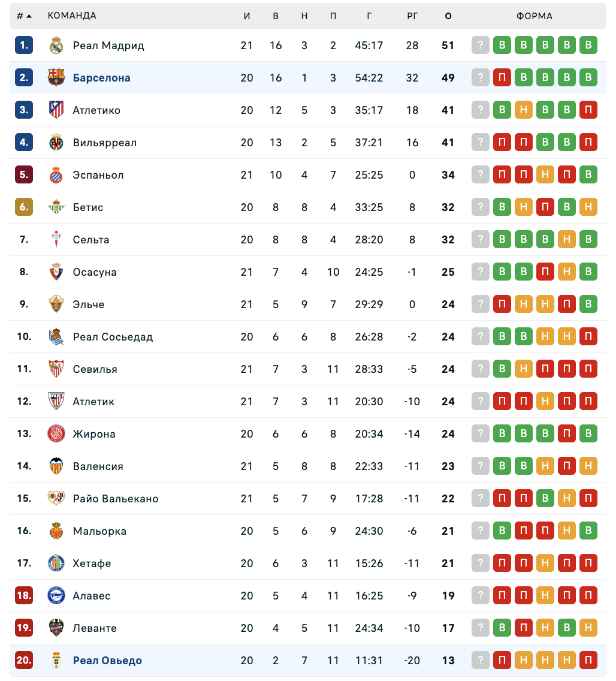Click the rank 5 maroon position badge
This screenshot has height=681, width=616.
point(24,175)
